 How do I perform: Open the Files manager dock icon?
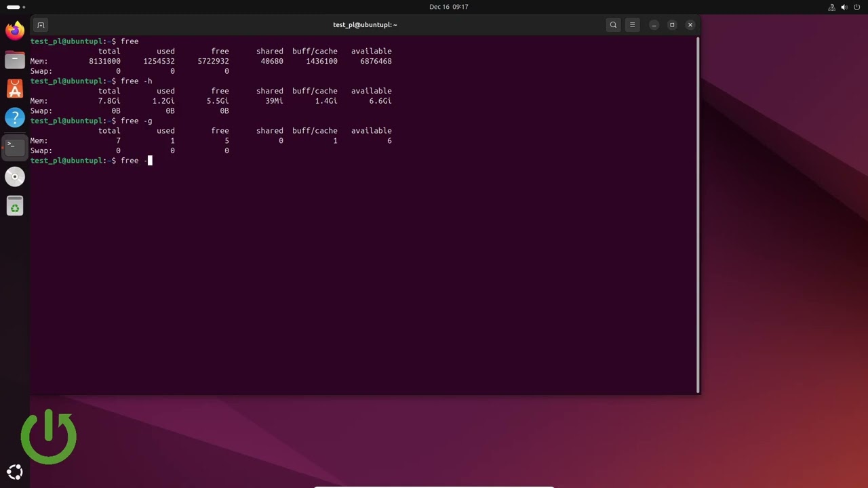click(14, 60)
